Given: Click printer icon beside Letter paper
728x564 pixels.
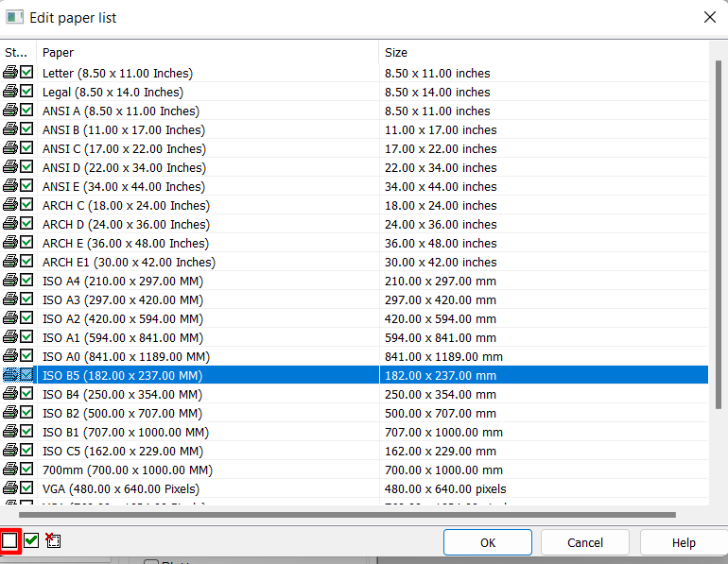Looking at the screenshot, I should click(10, 73).
